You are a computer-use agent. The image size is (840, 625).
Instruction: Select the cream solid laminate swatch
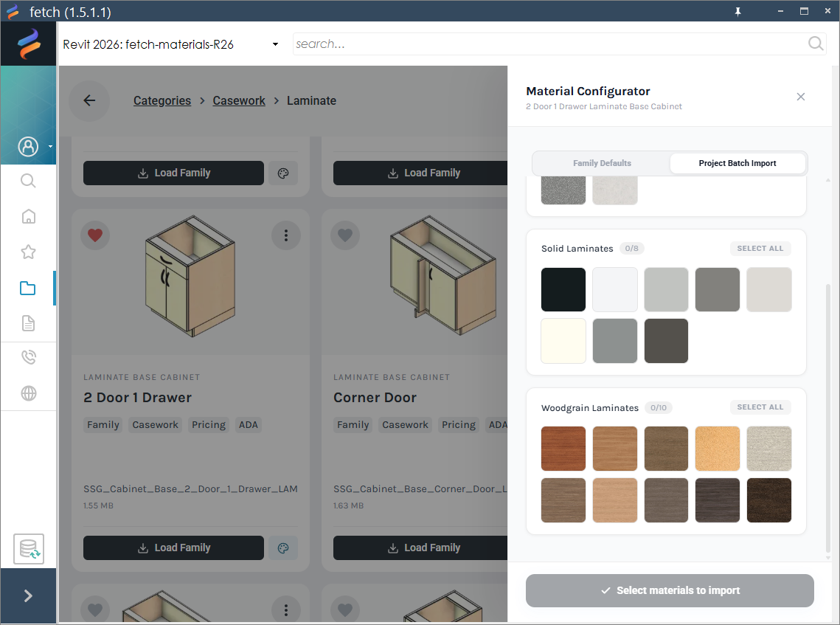pyautogui.click(x=563, y=341)
